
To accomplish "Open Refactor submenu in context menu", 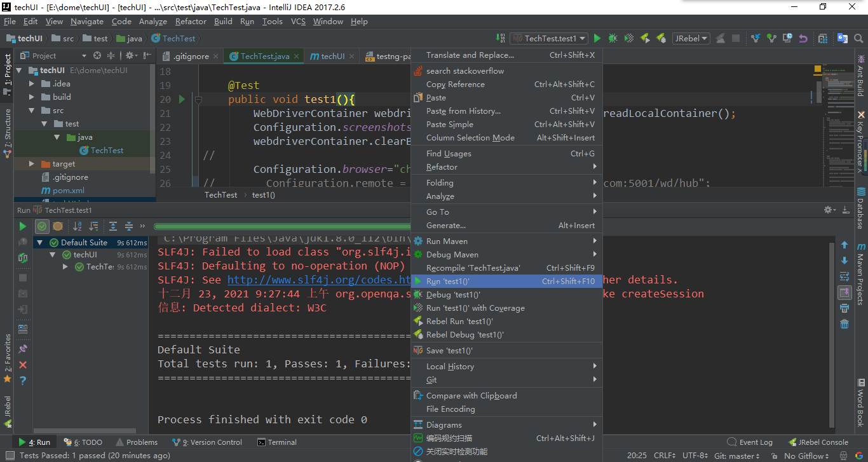I will coord(506,166).
